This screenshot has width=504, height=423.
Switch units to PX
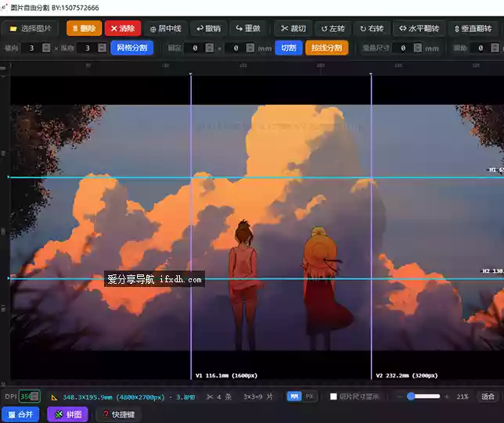(310, 396)
